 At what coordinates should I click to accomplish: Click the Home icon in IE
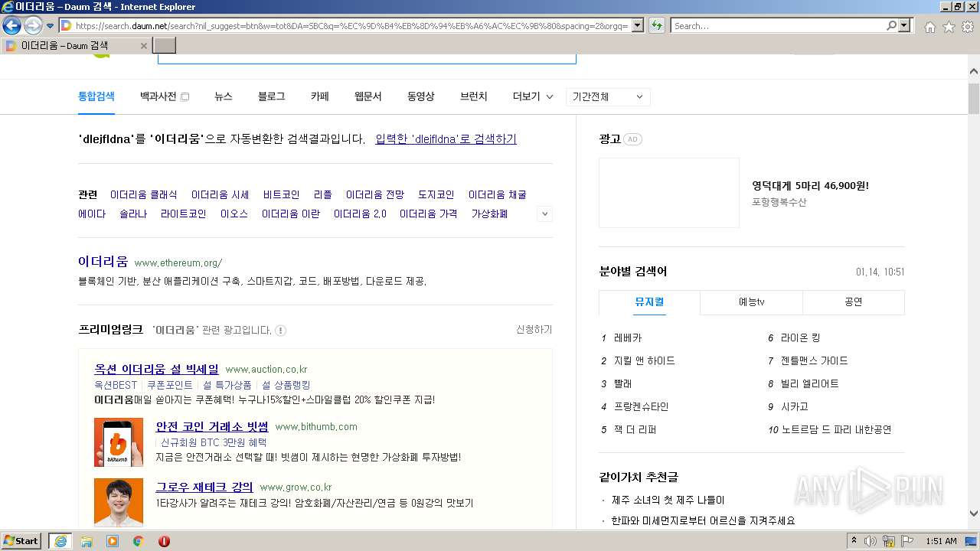929,27
